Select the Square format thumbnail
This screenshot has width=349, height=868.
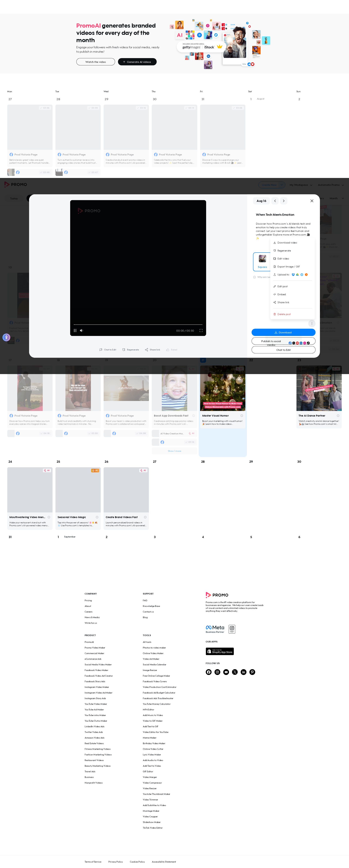tap(262, 261)
